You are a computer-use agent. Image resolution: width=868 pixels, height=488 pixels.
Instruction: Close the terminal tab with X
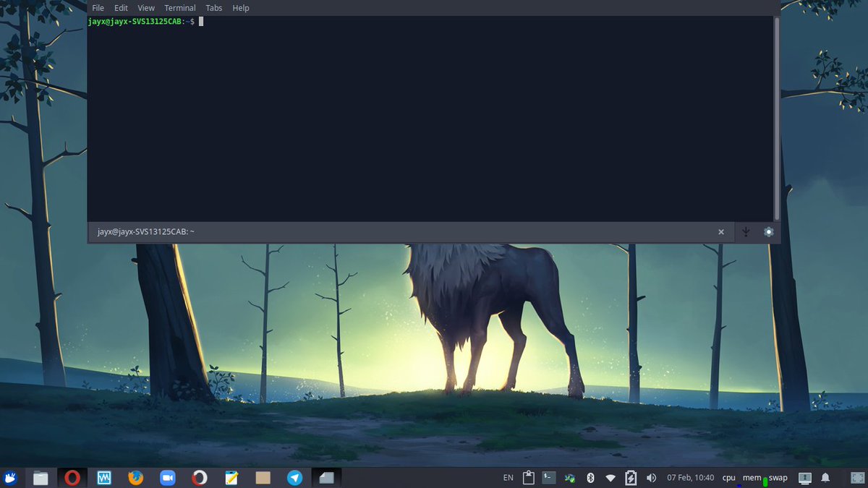[721, 232]
